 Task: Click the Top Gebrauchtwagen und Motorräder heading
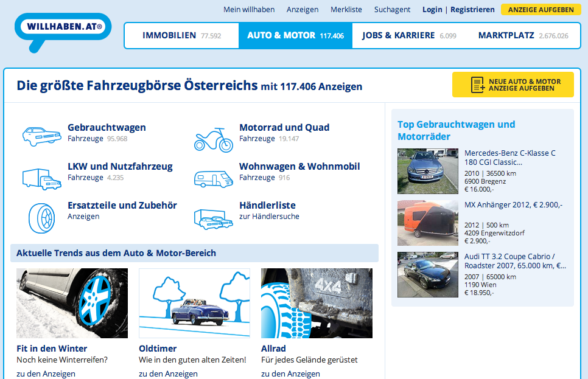[x=457, y=130]
